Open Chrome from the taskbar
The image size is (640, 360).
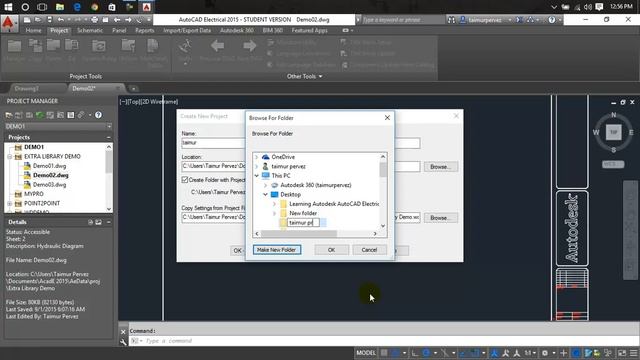95,7
